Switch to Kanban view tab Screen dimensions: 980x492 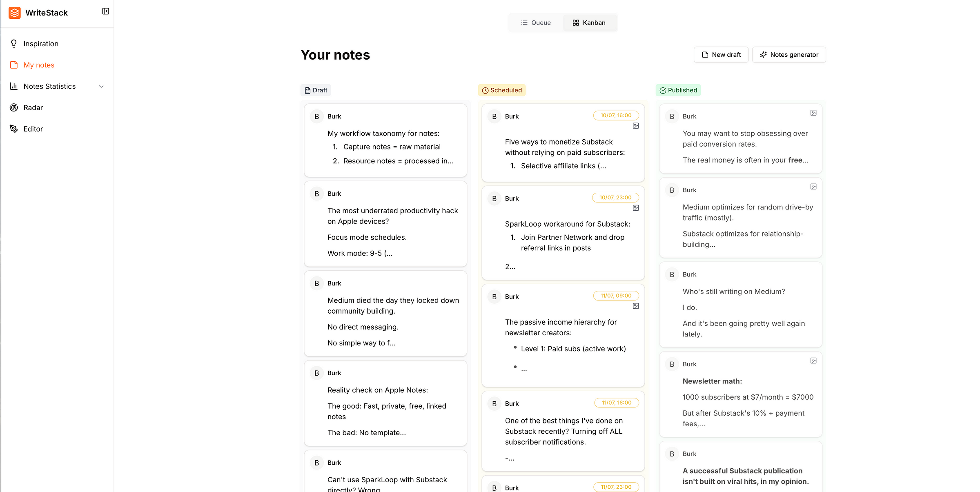pos(589,23)
